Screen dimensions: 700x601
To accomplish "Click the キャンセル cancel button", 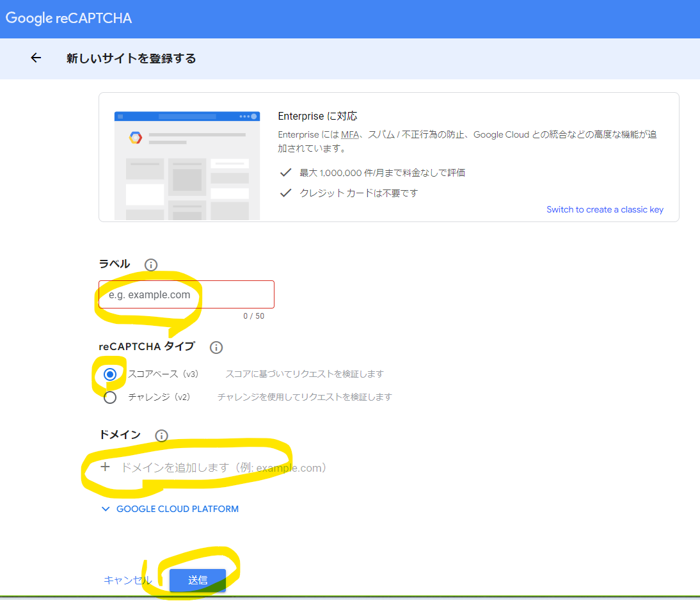I will [x=128, y=580].
